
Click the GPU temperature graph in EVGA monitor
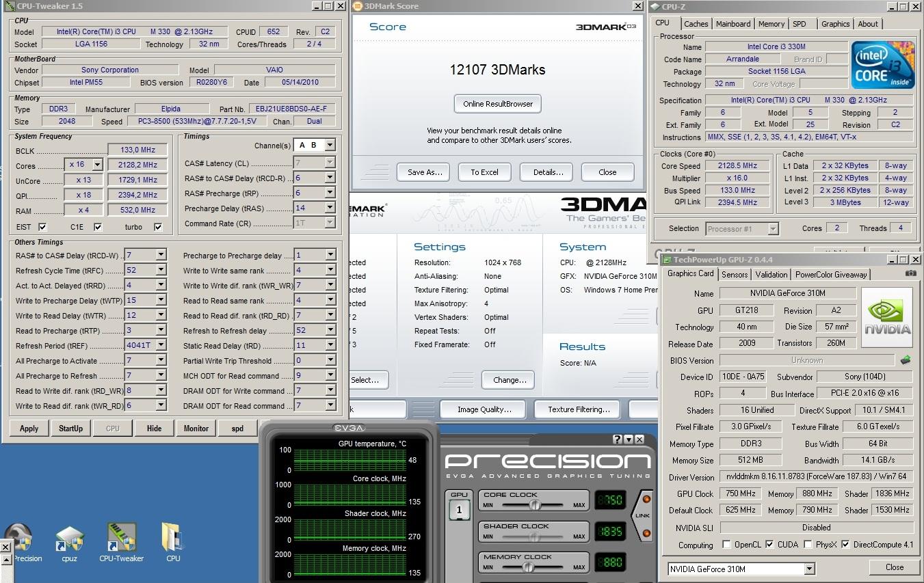tap(350, 460)
